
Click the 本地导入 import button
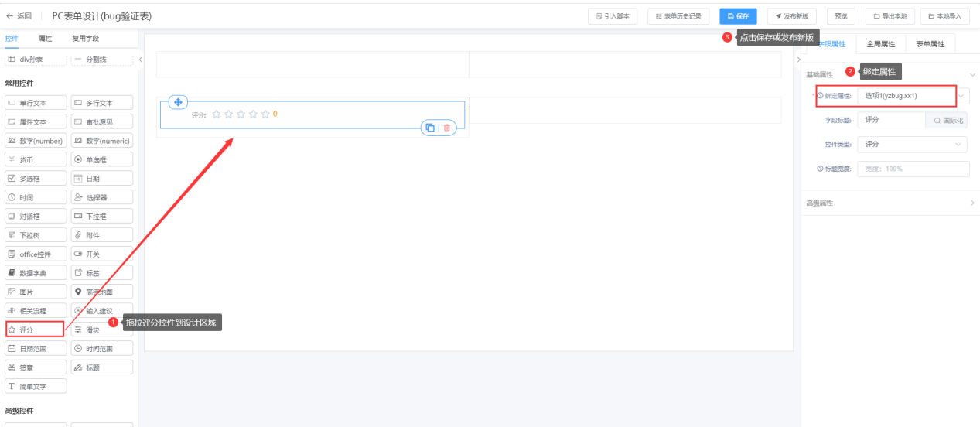[945, 15]
